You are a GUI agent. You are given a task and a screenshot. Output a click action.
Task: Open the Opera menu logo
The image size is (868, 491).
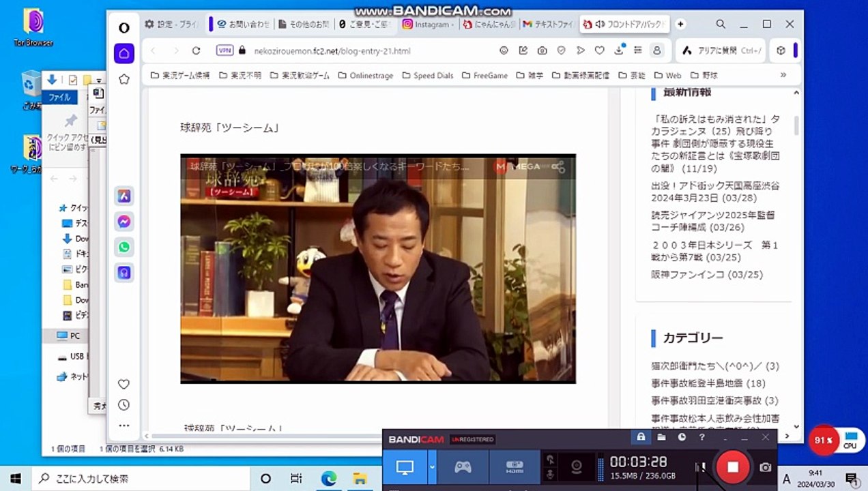coord(124,27)
